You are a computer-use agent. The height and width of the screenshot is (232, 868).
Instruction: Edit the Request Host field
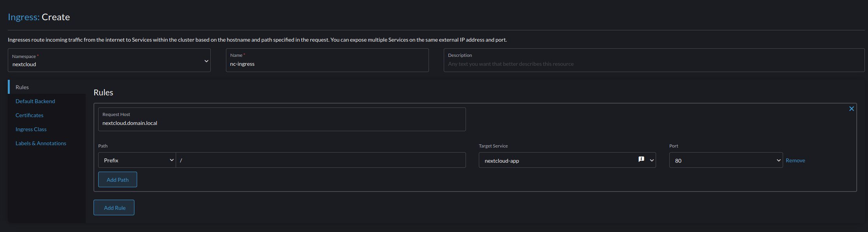[x=282, y=119]
